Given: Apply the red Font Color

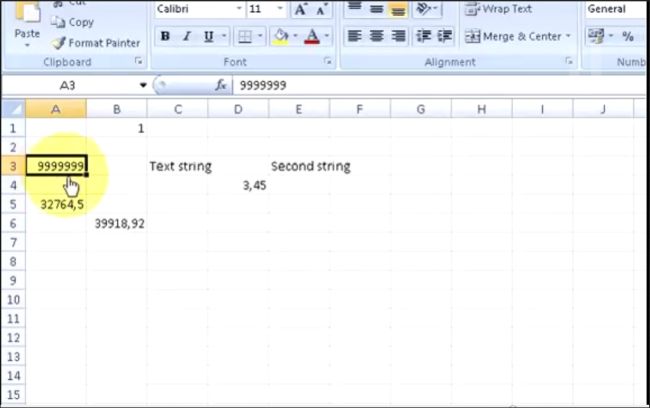Looking at the screenshot, I should pos(312,36).
